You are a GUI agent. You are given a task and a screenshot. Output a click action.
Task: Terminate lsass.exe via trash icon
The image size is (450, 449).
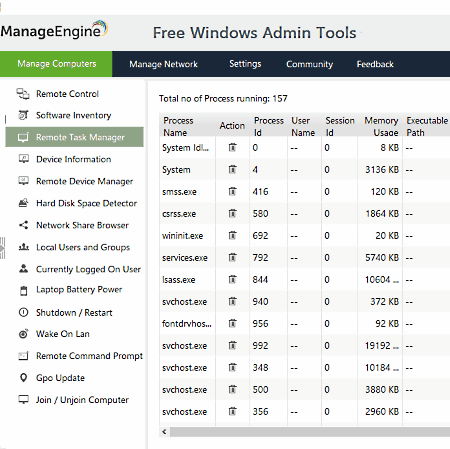coord(232,279)
